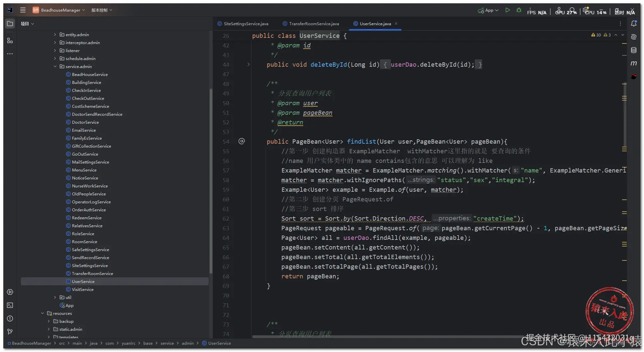
Task: Expand folded deleteById method at line 44
Action: pyautogui.click(x=248, y=64)
